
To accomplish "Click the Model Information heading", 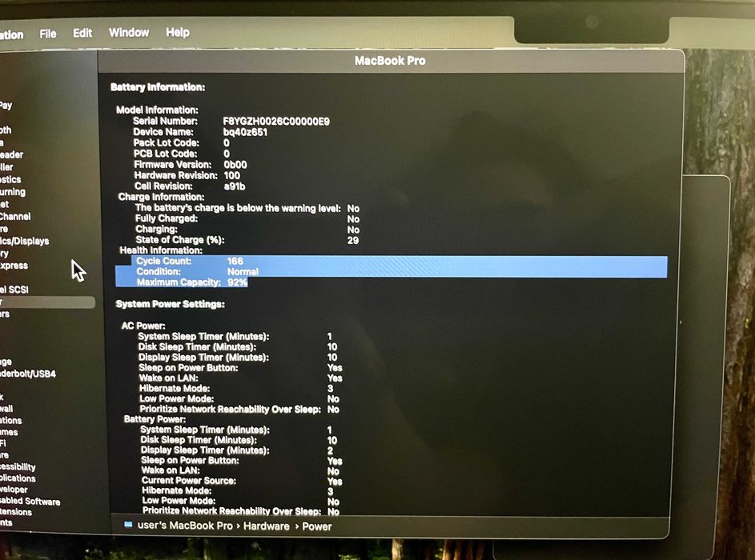I will 157,110.
